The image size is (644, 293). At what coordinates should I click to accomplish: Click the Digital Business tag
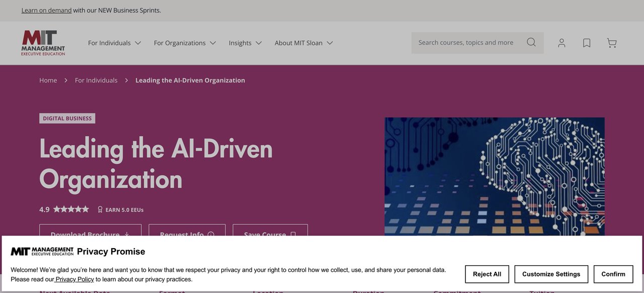[x=67, y=118]
